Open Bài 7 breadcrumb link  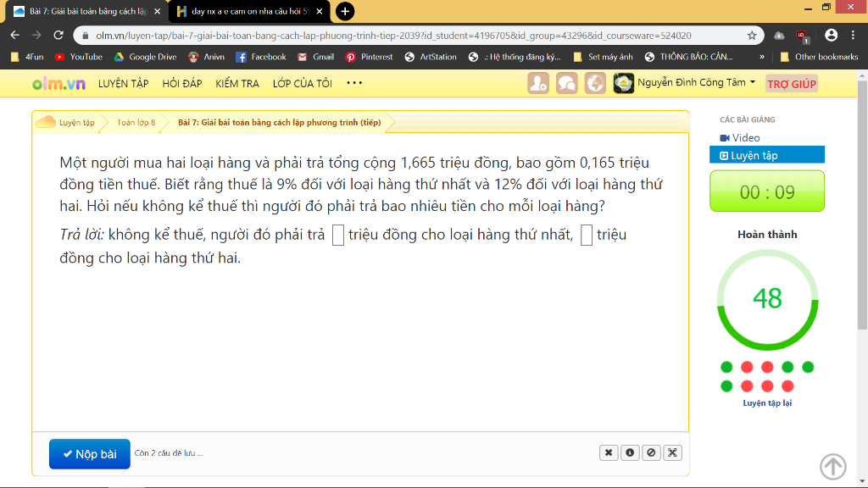[280, 122]
